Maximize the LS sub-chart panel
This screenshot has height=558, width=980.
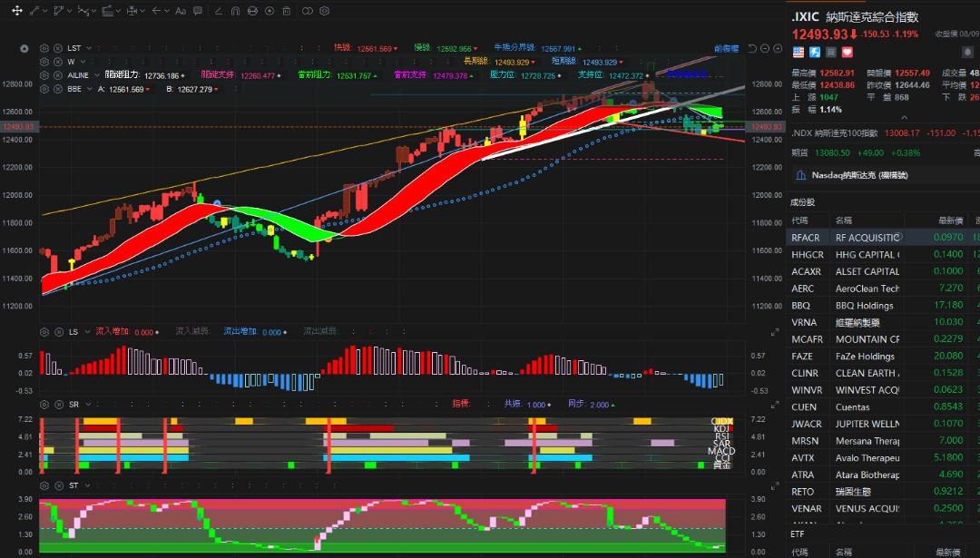[775, 332]
